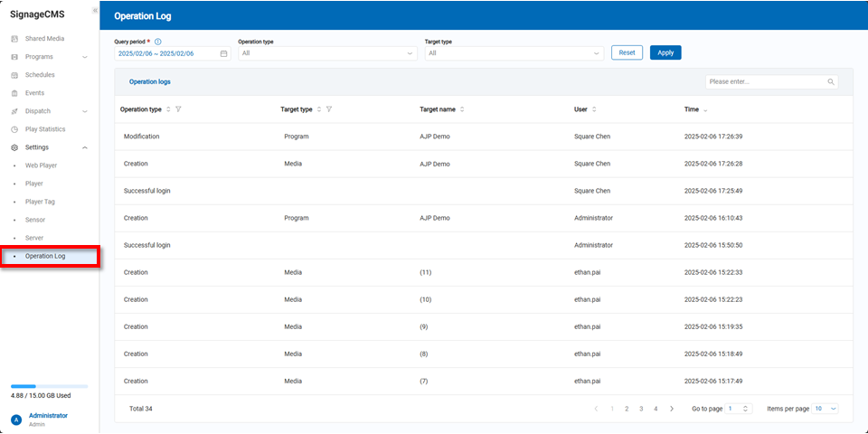Sort by the Time column arrow
Screen dimensions: 868x434
705,109
